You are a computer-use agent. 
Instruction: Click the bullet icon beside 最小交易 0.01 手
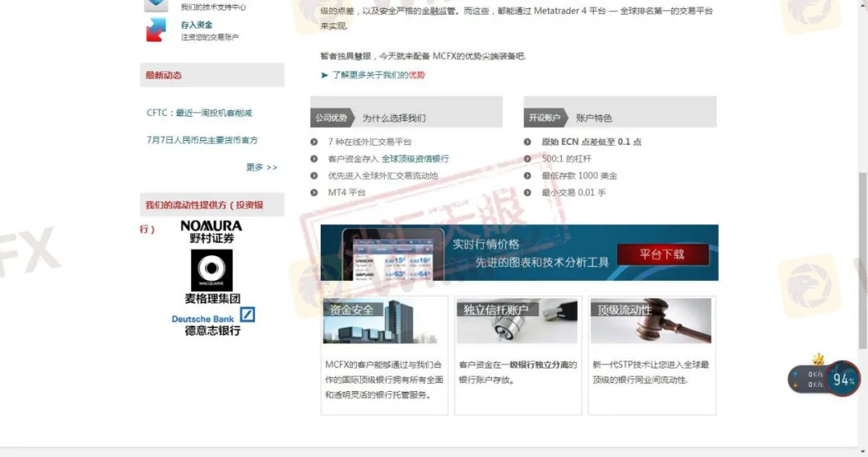(x=527, y=193)
